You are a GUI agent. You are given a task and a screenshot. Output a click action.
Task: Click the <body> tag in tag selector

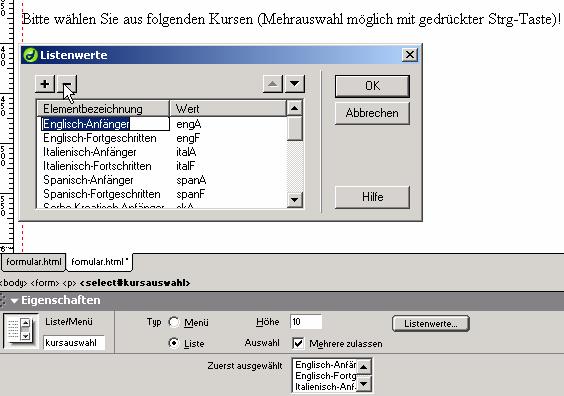tap(13, 283)
